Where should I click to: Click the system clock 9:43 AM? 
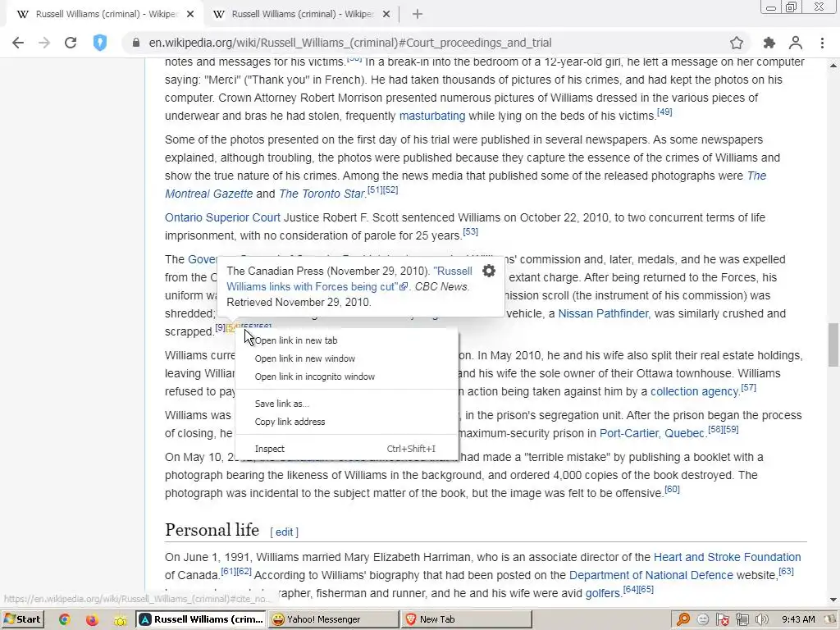pyautogui.click(x=798, y=620)
